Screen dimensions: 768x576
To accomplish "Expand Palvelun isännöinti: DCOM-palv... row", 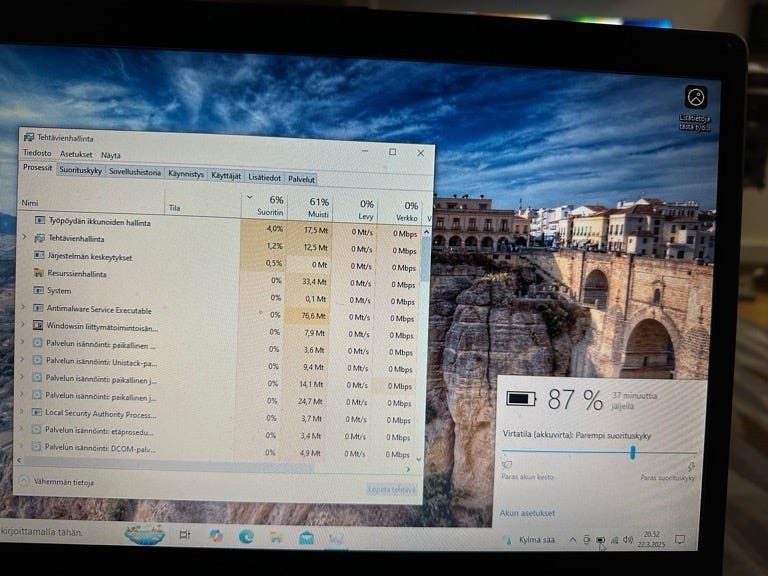I will [21, 446].
